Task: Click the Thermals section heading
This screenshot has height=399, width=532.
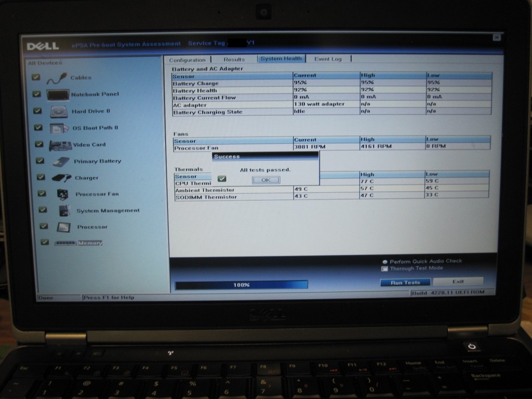Action: point(188,169)
